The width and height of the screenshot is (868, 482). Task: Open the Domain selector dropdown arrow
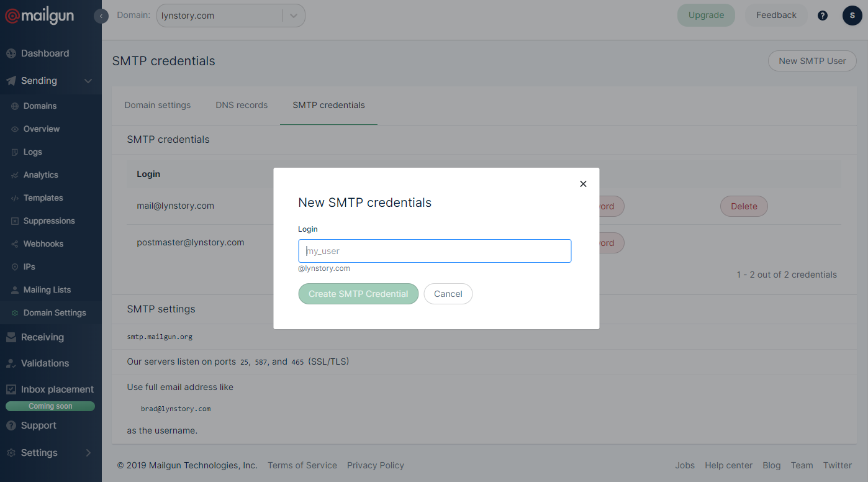(x=294, y=16)
